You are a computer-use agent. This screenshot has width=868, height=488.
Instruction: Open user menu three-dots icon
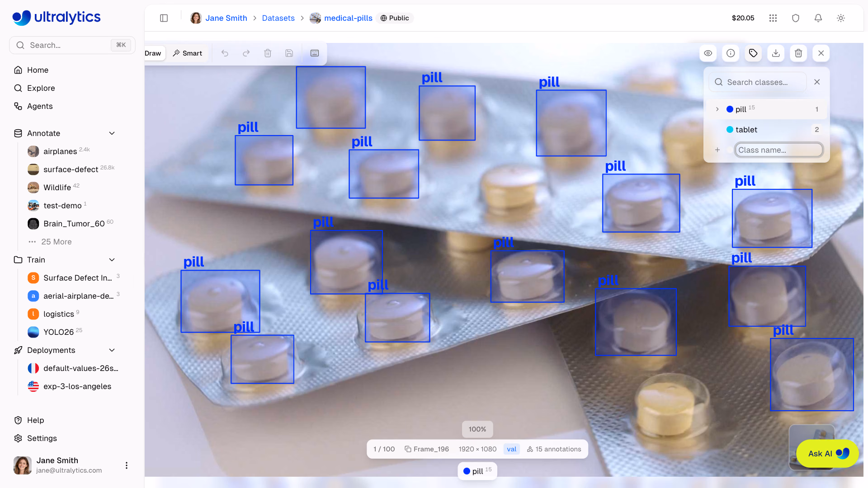(x=127, y=465)
